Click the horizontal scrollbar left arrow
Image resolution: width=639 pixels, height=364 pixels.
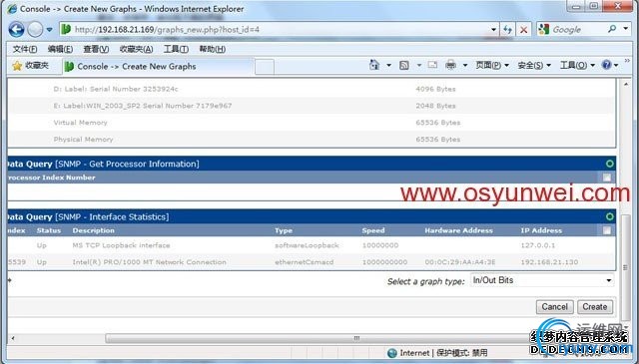[x=13, y=338]
